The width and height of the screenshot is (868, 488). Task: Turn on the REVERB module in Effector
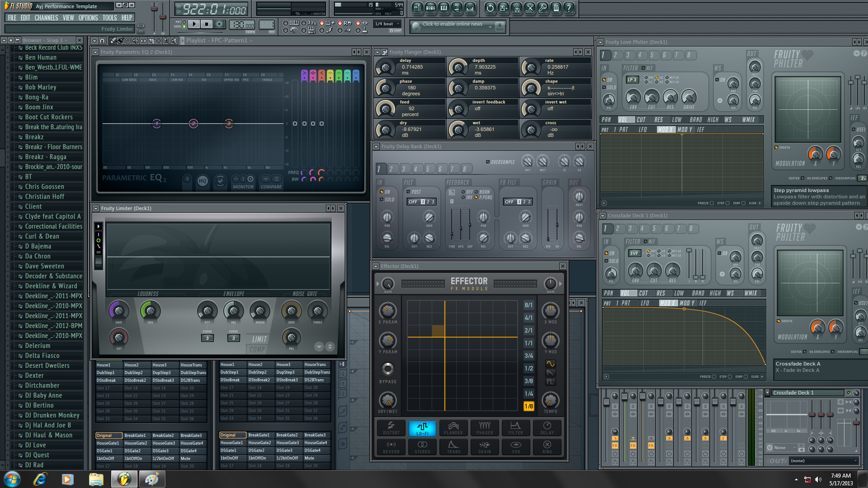click(391, 447)
